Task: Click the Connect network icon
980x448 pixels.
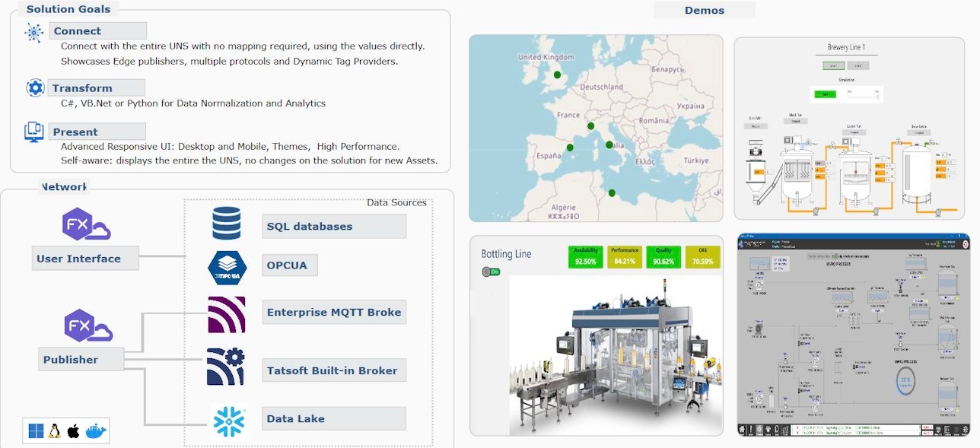Action: (33, 32)
